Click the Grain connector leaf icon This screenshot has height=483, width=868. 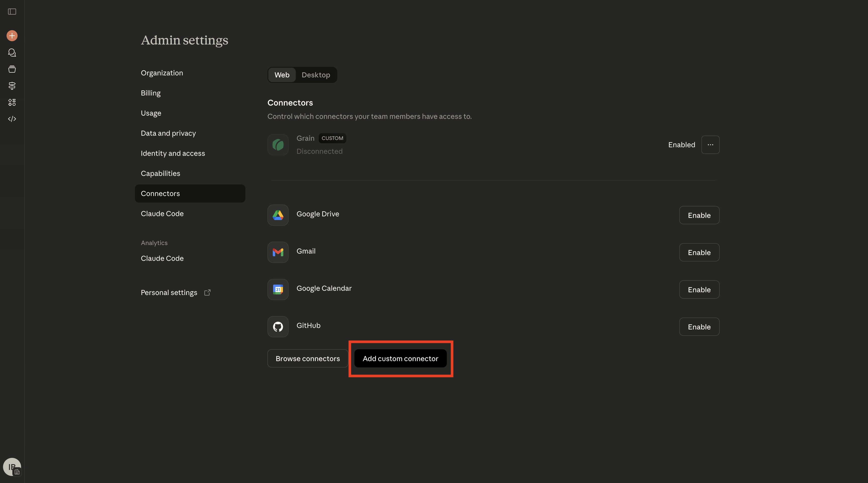click(278, 145)
